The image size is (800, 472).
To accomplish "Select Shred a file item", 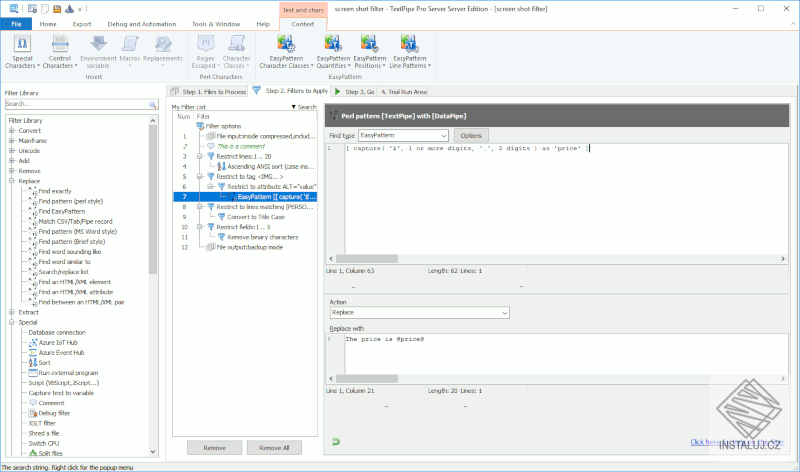I will (x=43, y=433).
